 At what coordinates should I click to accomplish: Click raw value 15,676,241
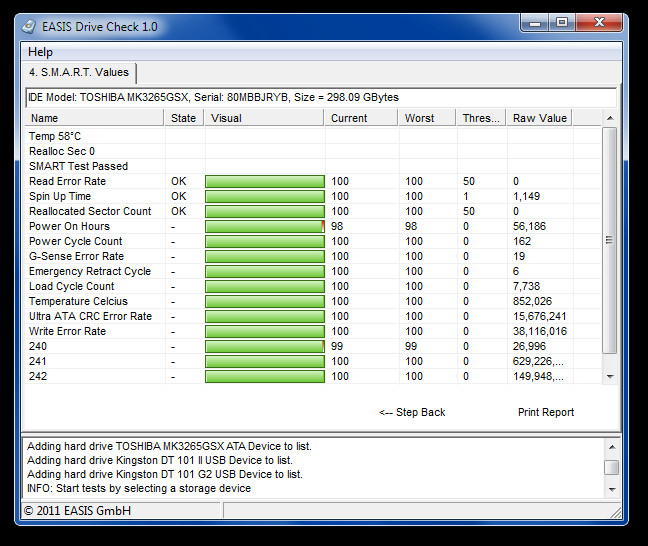pyautogui.click(x=539, y=317)
